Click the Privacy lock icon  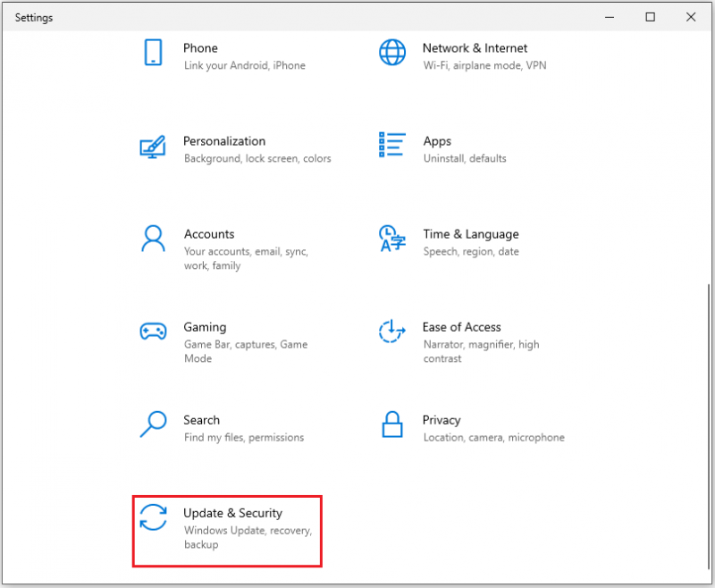392,424
